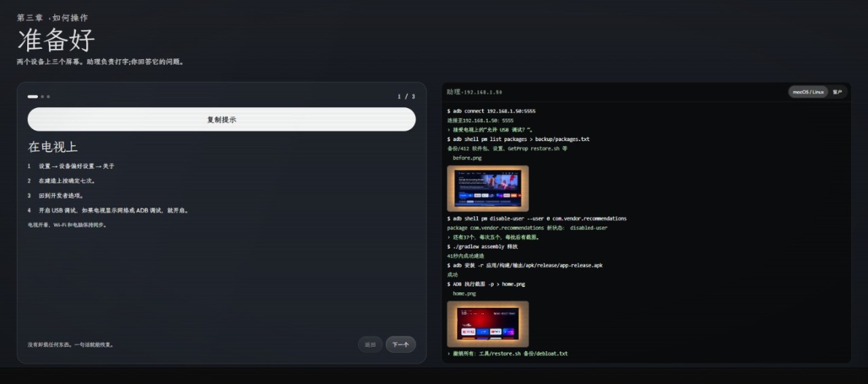This screenshot has width=868, height=384.
Task: Switch terminal to the 客户 option
Action: tap(837, 92)
